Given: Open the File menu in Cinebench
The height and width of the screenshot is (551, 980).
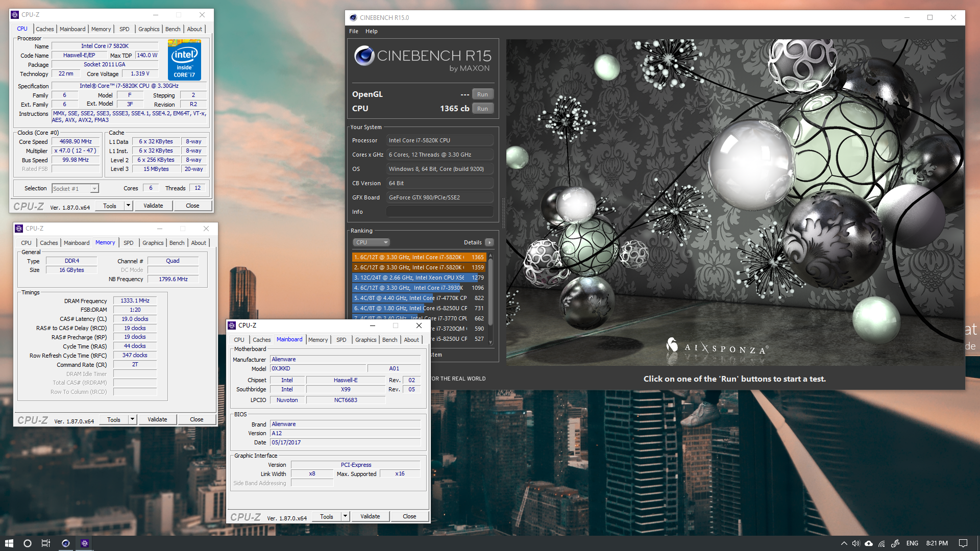Looking at the screenshot, I should 354,31.
